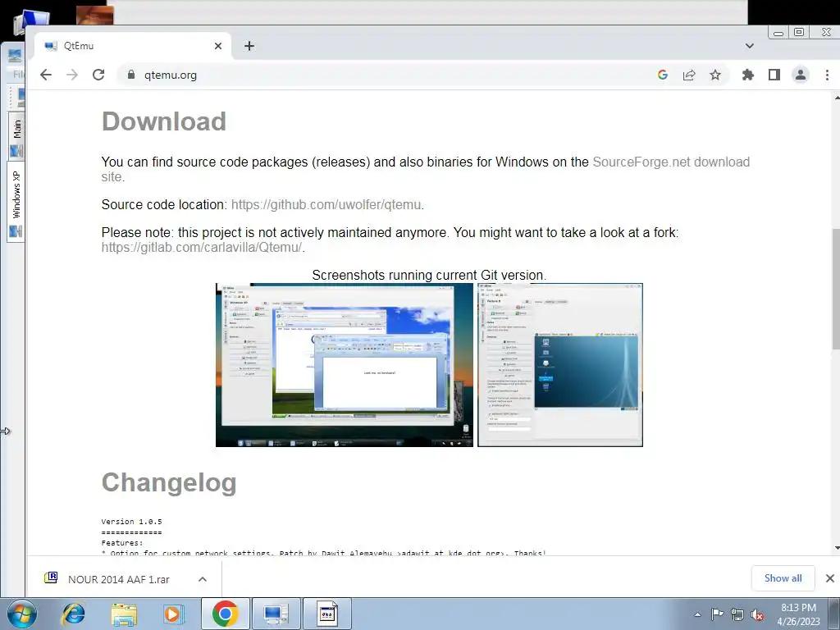This screenshot has height=630, width=840.
Task: Click the muted volume tray icon
Action: (757, 614)
